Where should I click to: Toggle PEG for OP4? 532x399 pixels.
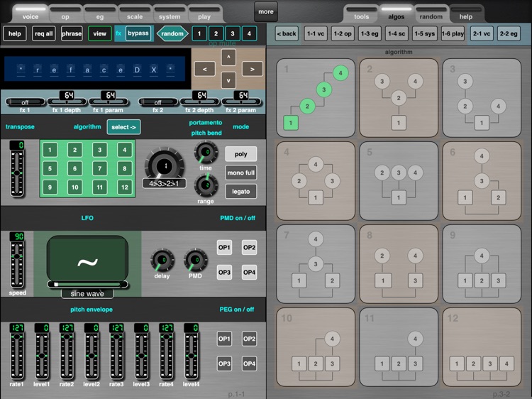coord(249,364)
